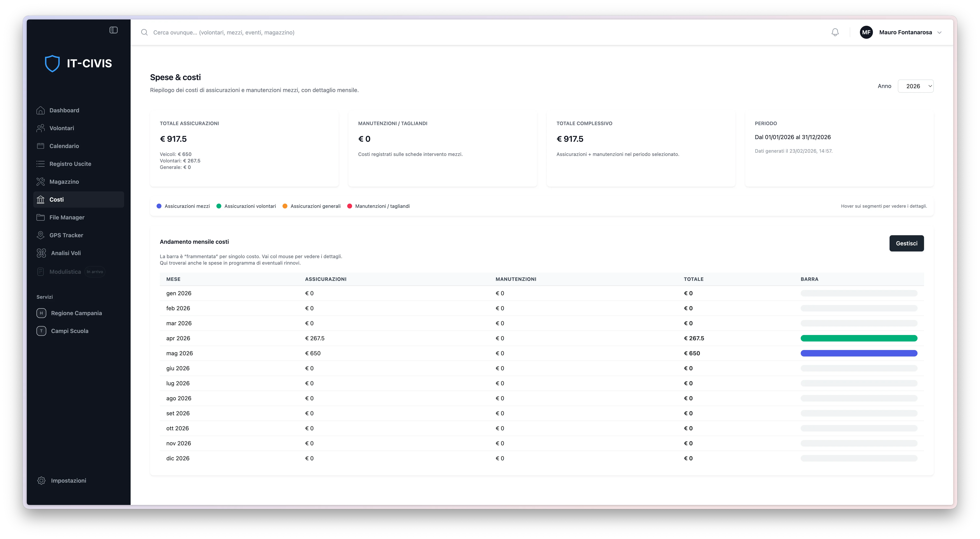Viewport: 980px width, 539px height.
Task: Click the Andamento mensile costi title
Action: coord(194,242)
